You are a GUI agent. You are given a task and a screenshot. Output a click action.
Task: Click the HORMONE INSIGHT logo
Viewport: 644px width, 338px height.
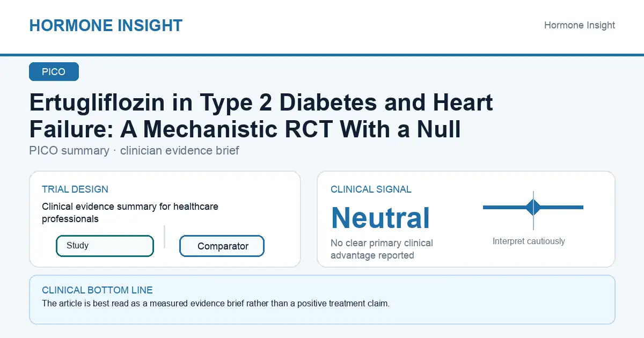click(106, 25)
